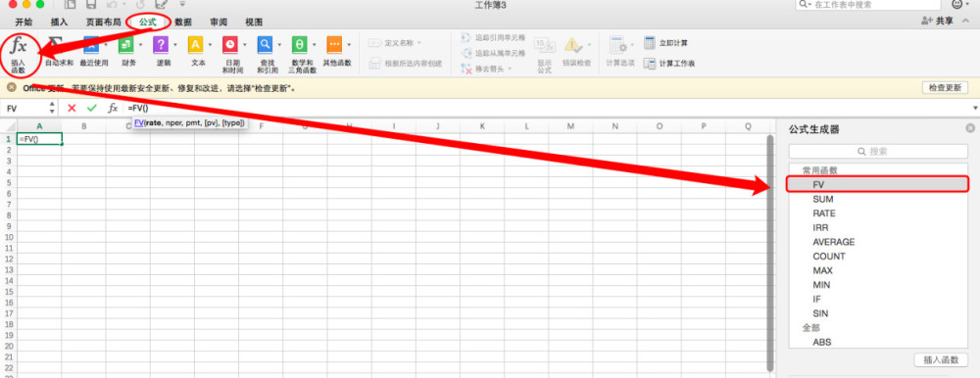Open the 日期和时间 red clock icon
This screenshot has height=378, width=980.
[230, 44]
